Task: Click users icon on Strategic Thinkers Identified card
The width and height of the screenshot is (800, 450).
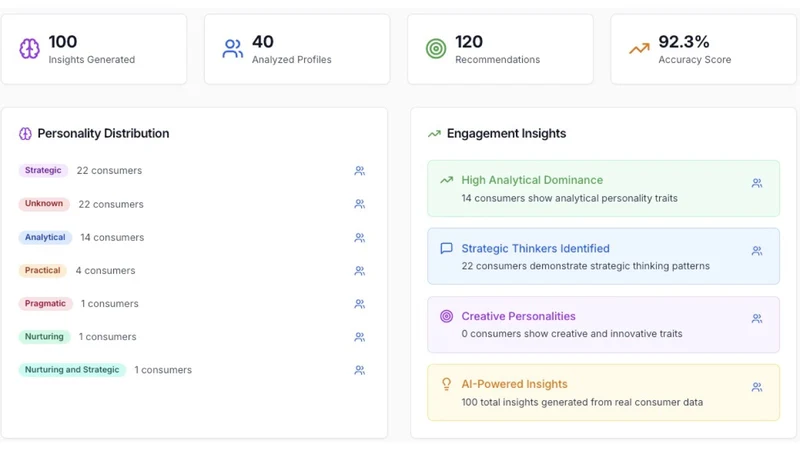Action: 757,251
